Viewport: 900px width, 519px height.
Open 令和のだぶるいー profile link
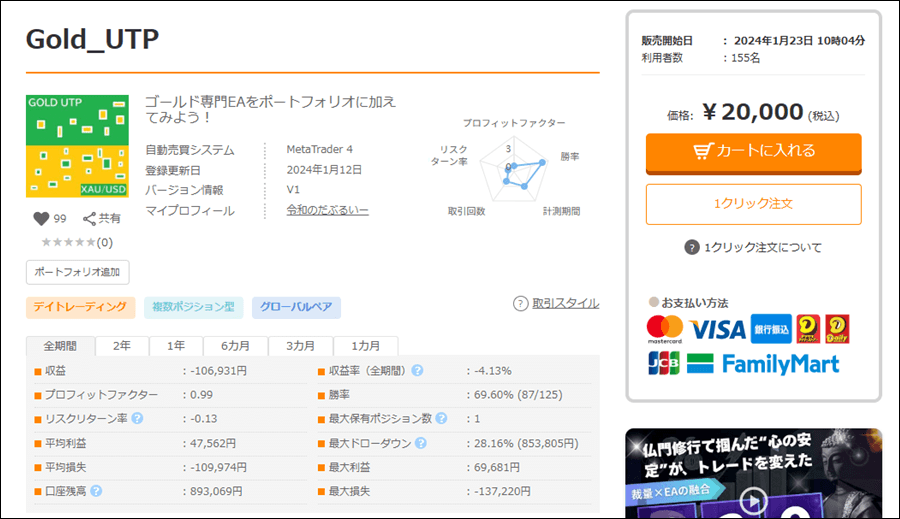328,210
